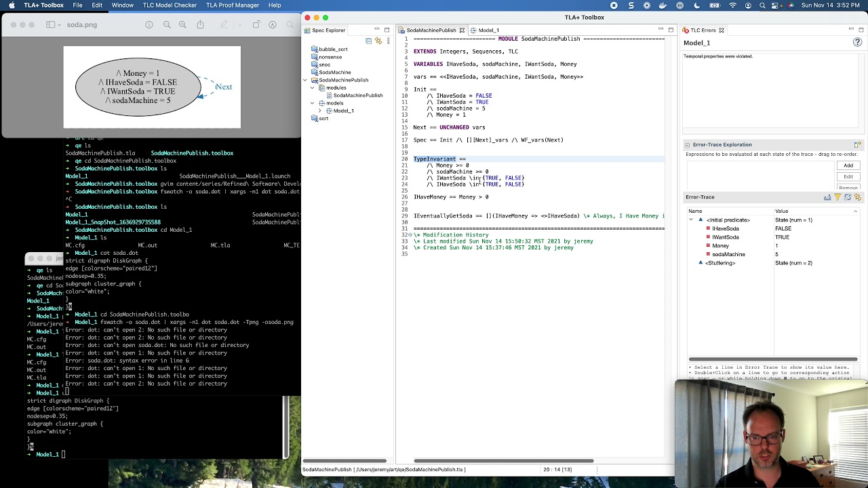Zoom out in the soda.png Preview window

[167, 25]
